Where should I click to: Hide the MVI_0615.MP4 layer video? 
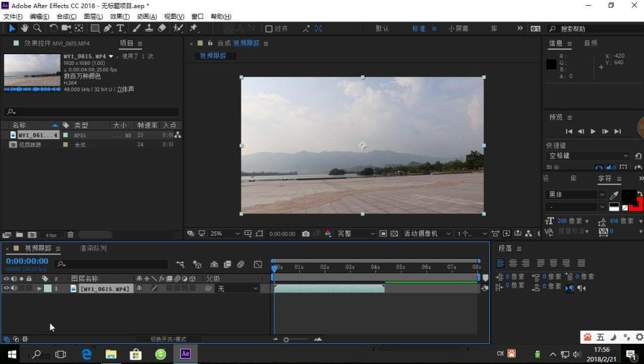tap(6, 288)
